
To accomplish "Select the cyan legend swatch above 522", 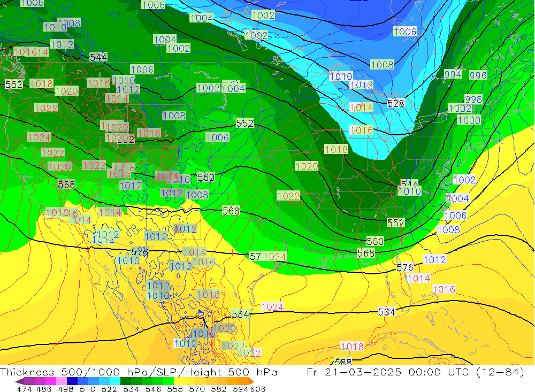I will pyautogui.click(x=115, y=381).
